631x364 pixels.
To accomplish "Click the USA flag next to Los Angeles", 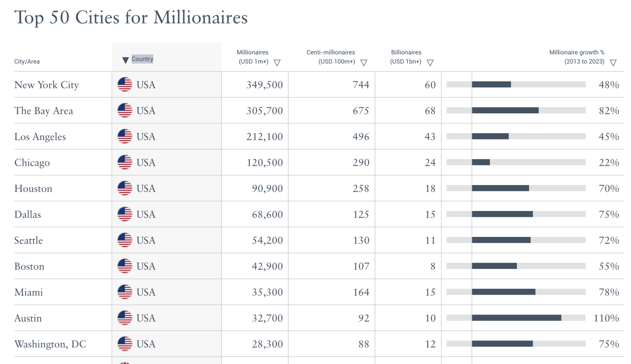I will (x=124, y=136).
